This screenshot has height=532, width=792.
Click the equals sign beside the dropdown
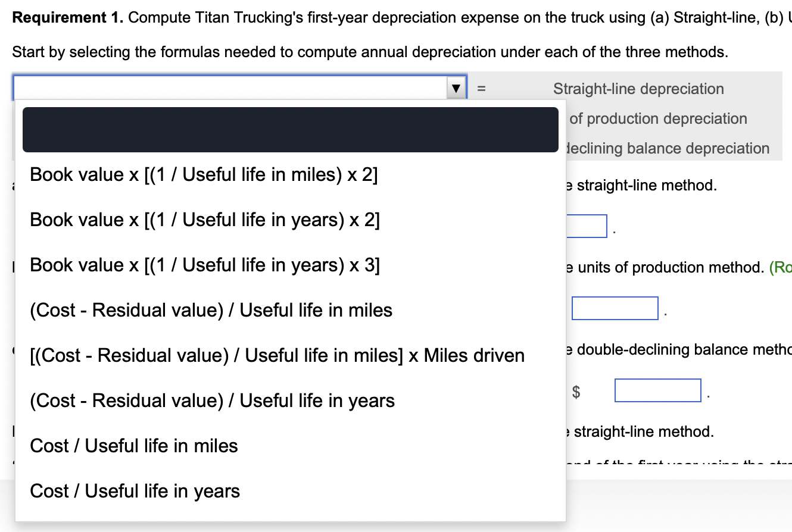coord(482,87)
